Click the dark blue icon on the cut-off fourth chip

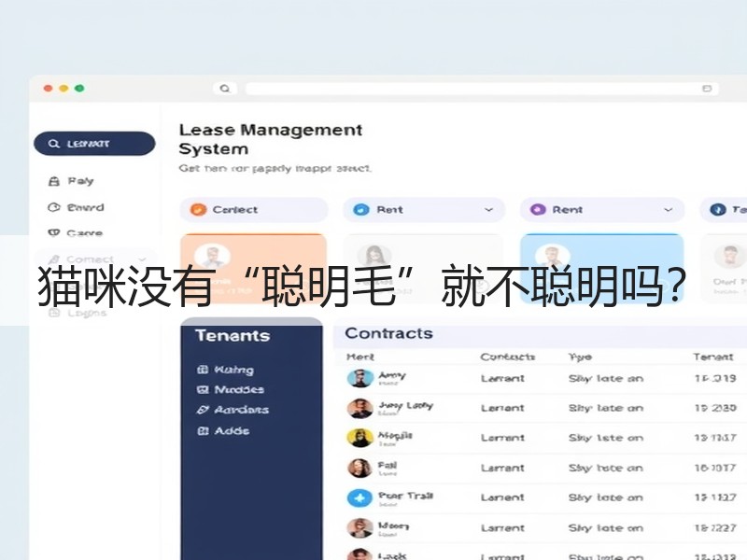click(717, 209)
